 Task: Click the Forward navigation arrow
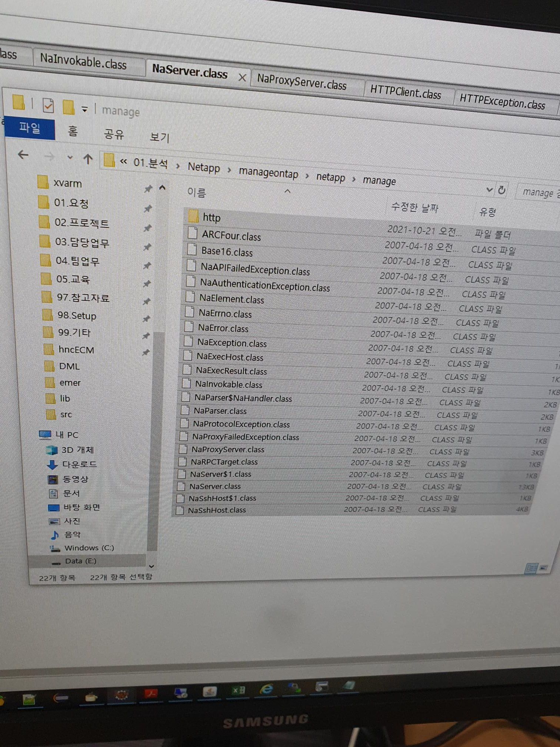coord(49,157)
